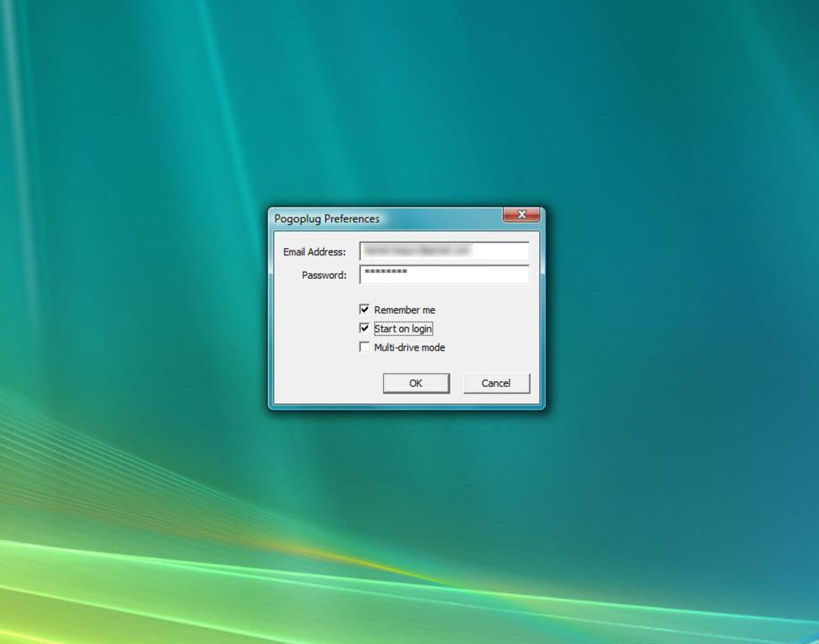Close the Pogoplug Preferences window
Image resolution: width=819 pixels, height=644 pixels.
coord(521,214)
